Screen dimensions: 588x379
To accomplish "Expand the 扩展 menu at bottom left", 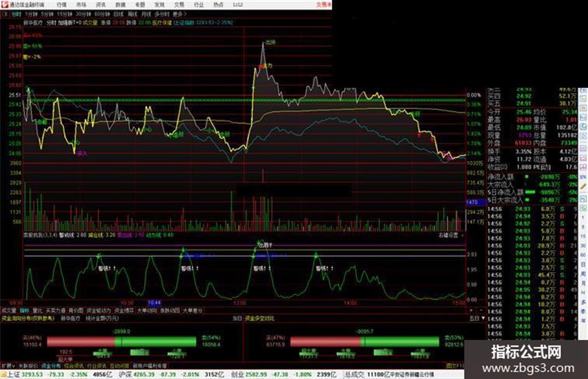I will [7, 365].
